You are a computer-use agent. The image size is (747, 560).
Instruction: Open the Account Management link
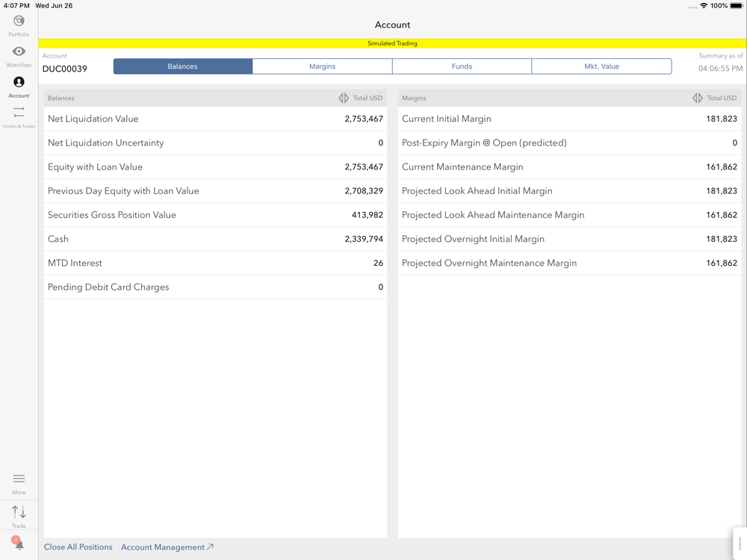[x=167, y=547]
